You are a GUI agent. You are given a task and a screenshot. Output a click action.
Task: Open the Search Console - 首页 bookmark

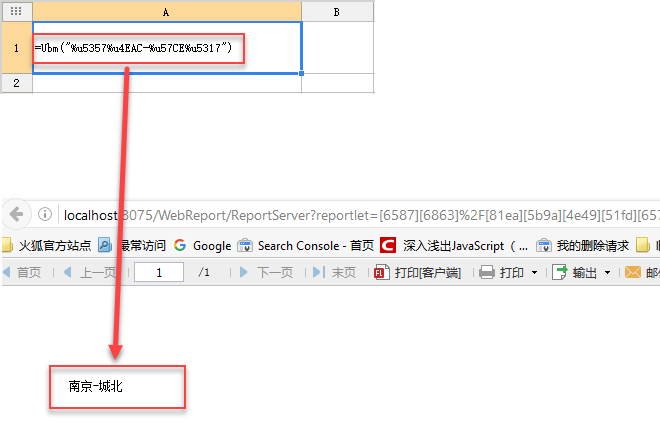pos(306,245)
